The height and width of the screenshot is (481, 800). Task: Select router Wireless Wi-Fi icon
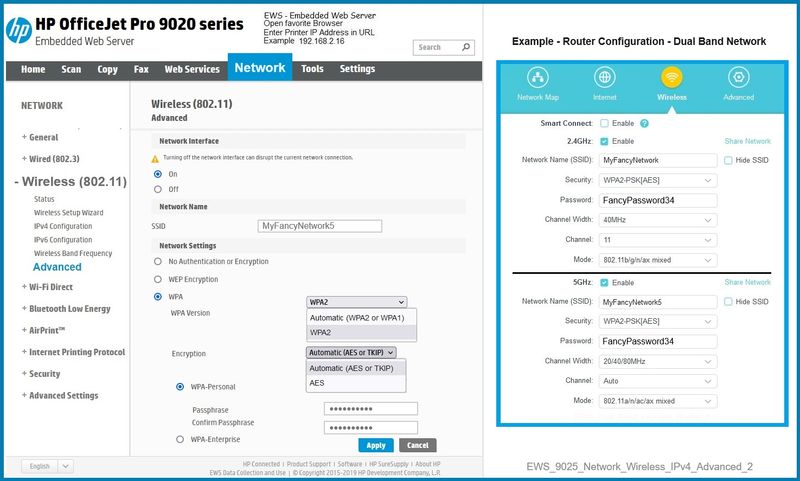pos(671,77)
